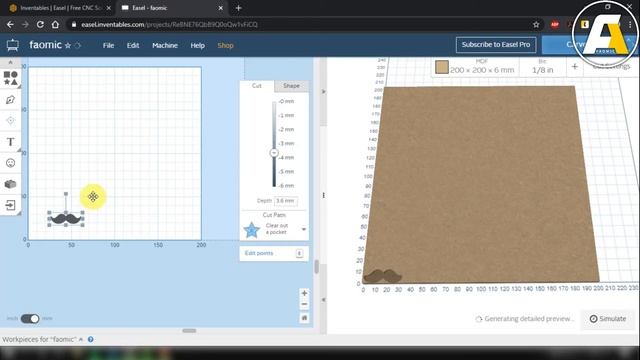Switch to the Cut tab
The height and width of the screenshot is (360, 640).
click(x=257, y=86)
